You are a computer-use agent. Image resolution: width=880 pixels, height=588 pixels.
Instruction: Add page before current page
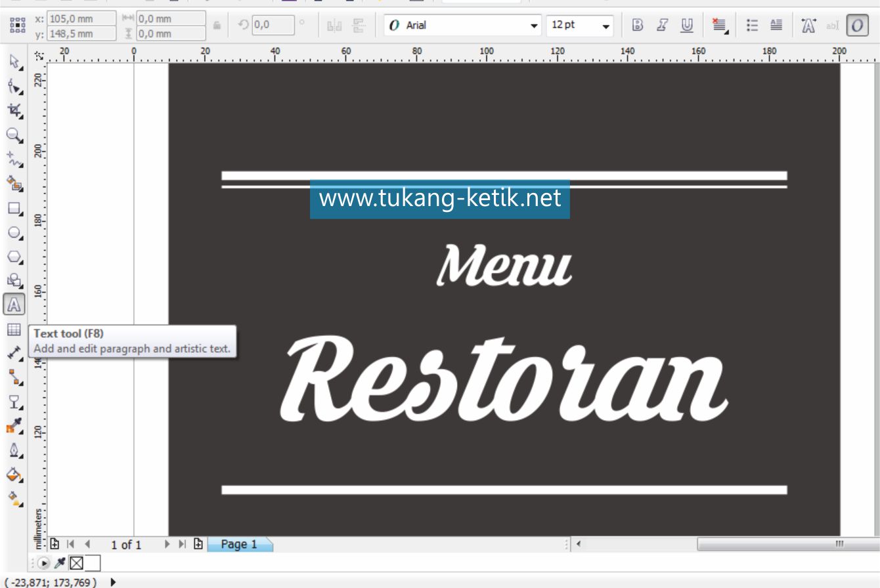pos(55,544)
